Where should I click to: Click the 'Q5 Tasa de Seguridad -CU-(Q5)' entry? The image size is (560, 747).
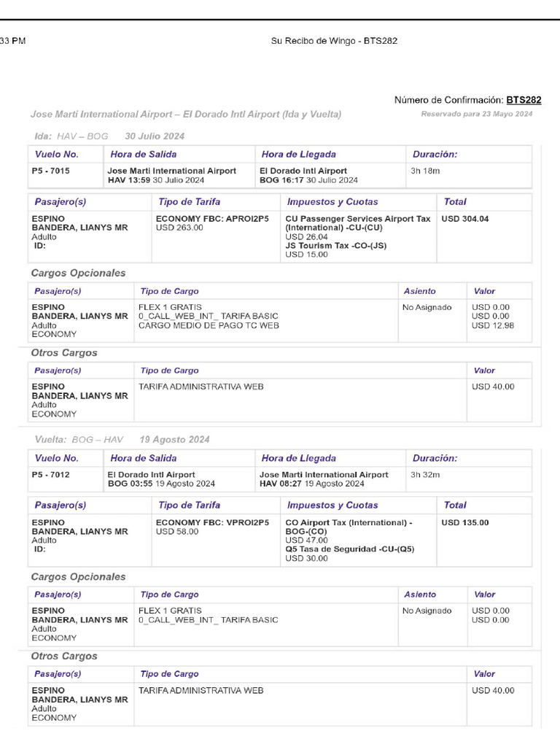tap(350, 549)
